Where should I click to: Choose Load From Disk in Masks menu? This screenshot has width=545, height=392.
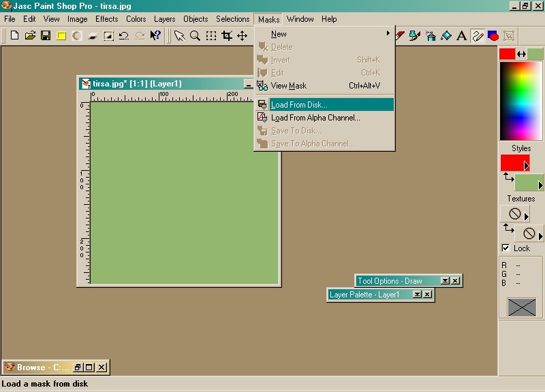(x=325, y=105)
